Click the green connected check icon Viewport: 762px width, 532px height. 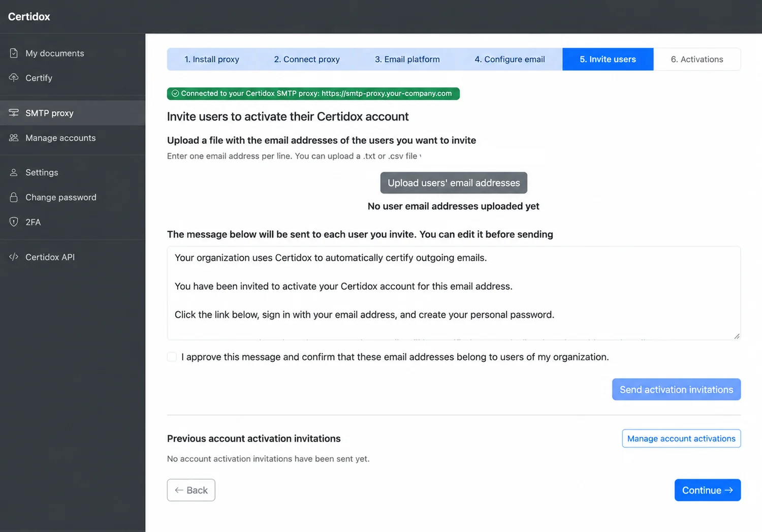tap(175, 93)
